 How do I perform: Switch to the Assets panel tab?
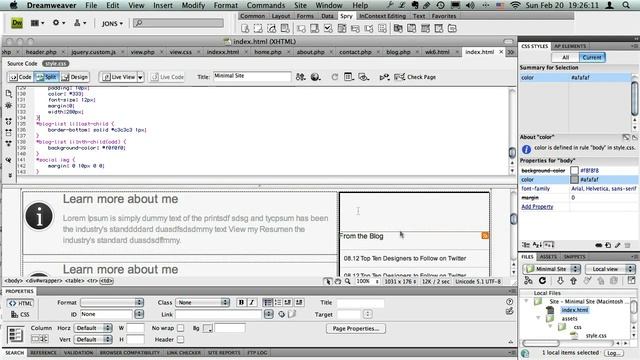pos(548,257)
